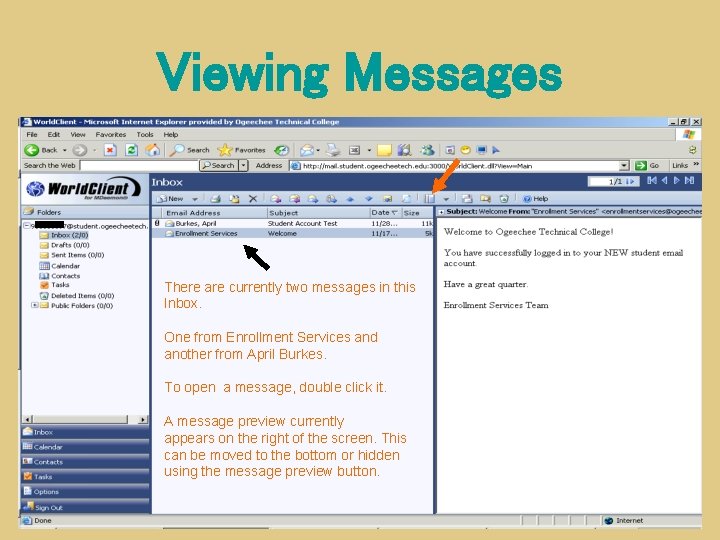720x540 pixels.
Task: Open WorldClient Help
Action: 535,199
